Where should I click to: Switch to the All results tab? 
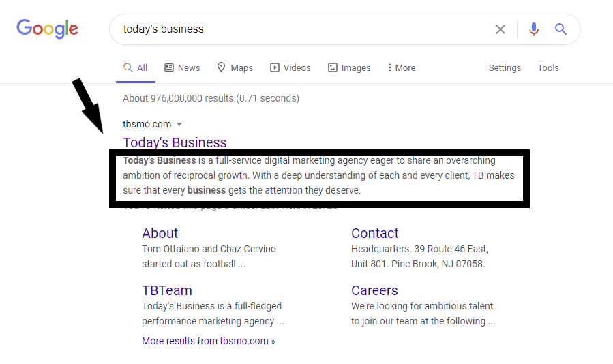[135, 67]
